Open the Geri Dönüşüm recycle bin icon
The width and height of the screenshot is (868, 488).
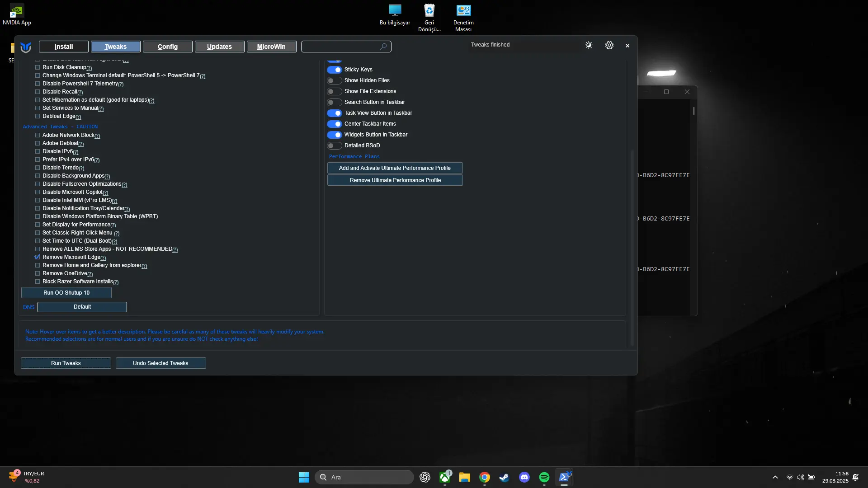point(429,18)
